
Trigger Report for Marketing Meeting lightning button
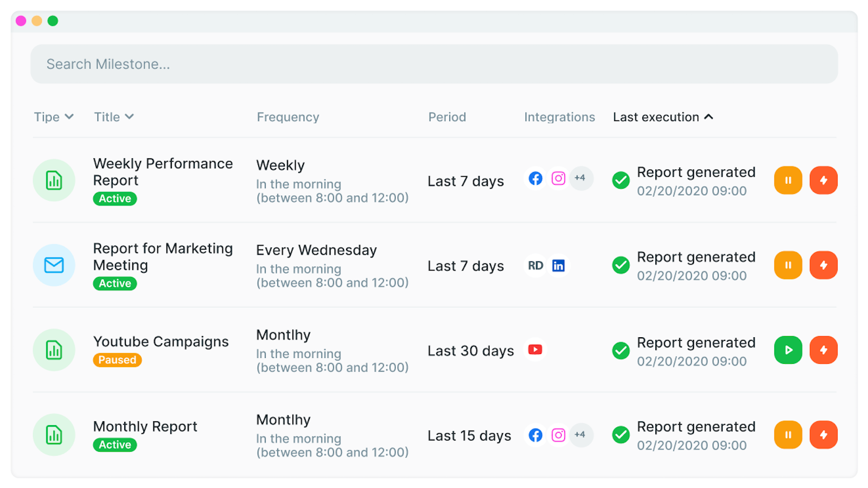(824, 265)
